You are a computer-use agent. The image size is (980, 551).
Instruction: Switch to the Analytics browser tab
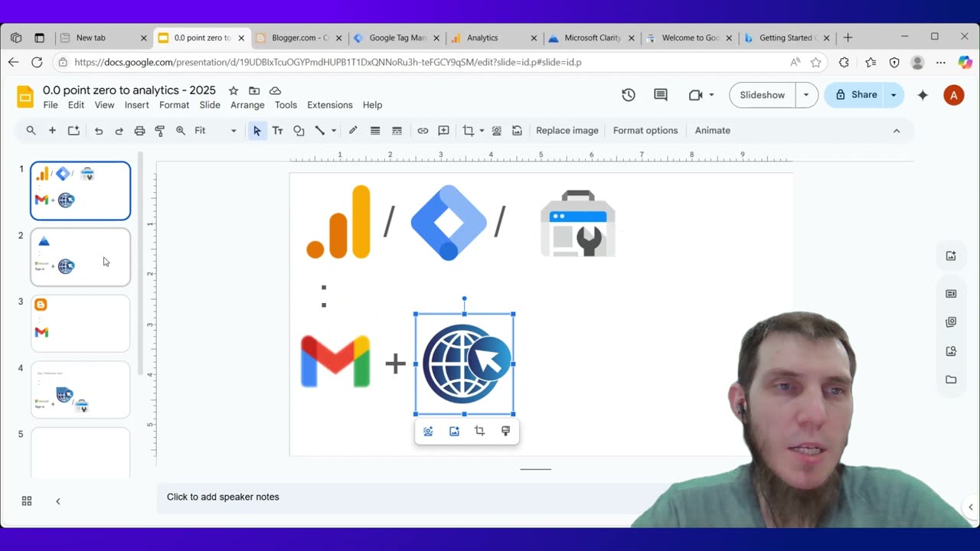(x=495, y=37)
